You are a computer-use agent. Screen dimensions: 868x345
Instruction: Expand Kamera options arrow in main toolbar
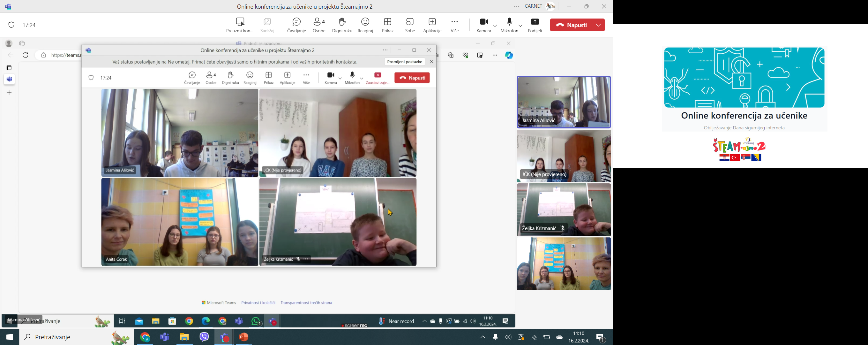point(495,26)
